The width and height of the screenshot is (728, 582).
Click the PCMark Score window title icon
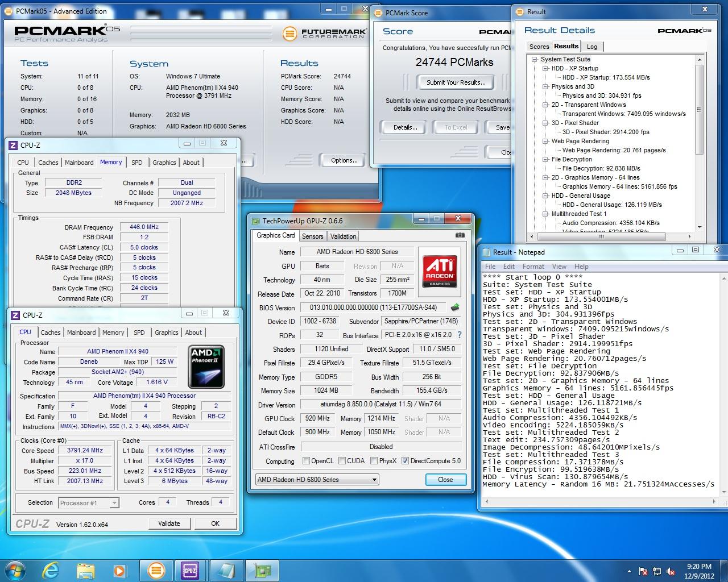[x=379, y=13]
